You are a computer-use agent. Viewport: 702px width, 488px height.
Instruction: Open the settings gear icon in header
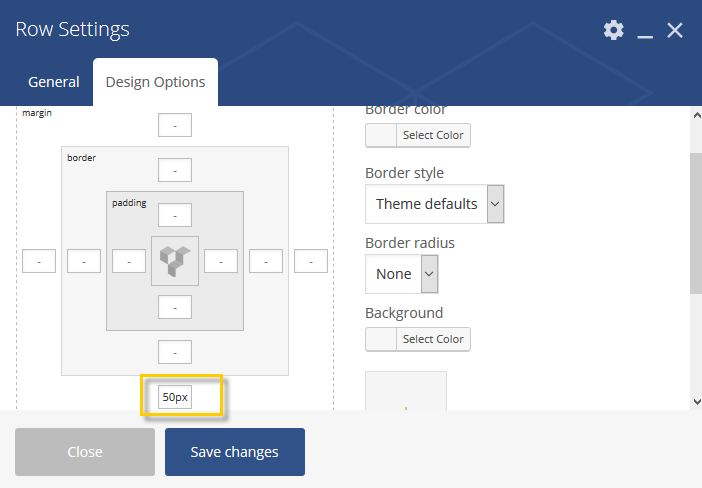(x=613, y=30)
